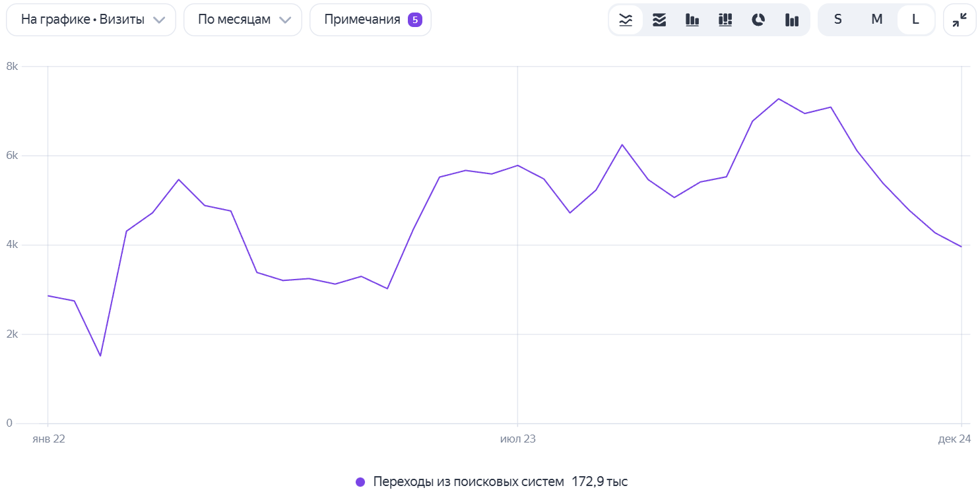Set chart size to M
Image resolution: width=980 pixels, height=490 pixels.
pyautogui.click(x=876, y=20)
